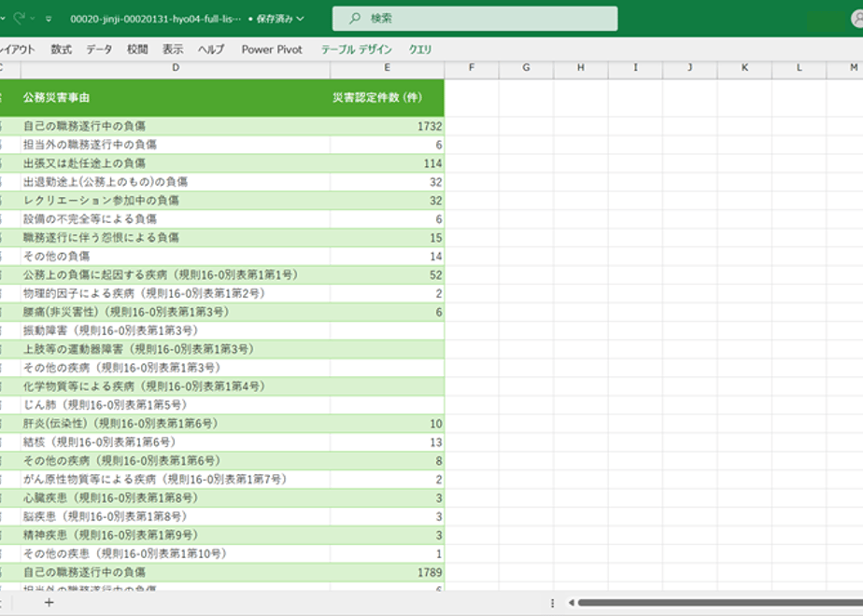Open the 数式 ribbon tab
863x616 pixels.
point(61,49)
